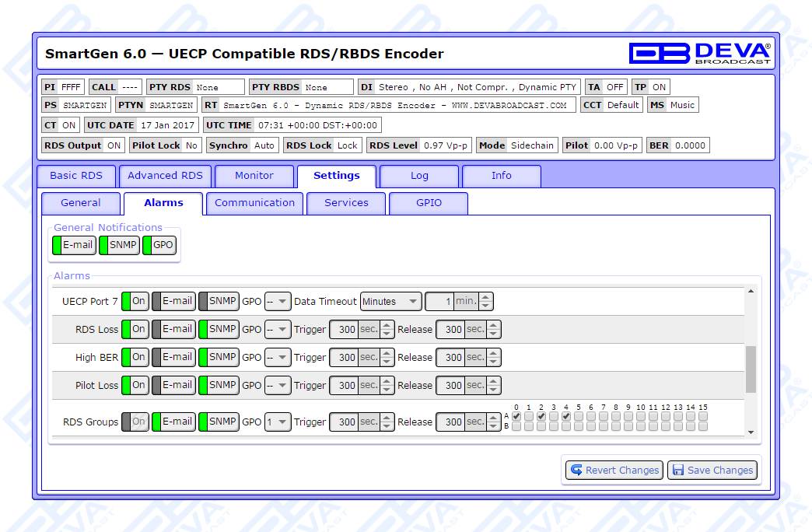
Task: Open the GPIO sub-tab
Action: pos(429,203)
